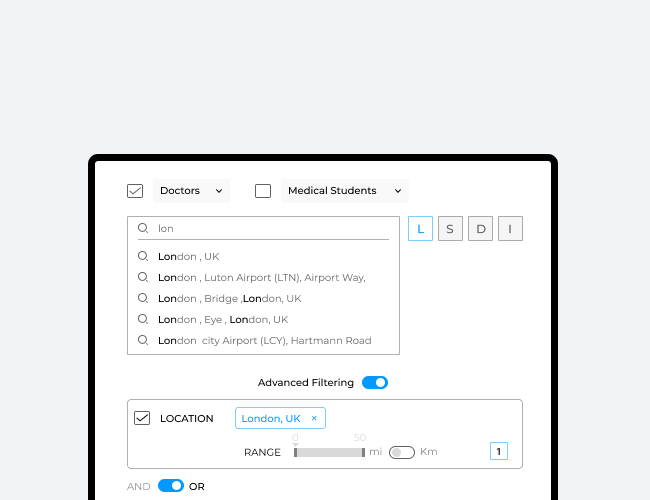Select the I filter button
650x500 pixels.
[510, 229]
